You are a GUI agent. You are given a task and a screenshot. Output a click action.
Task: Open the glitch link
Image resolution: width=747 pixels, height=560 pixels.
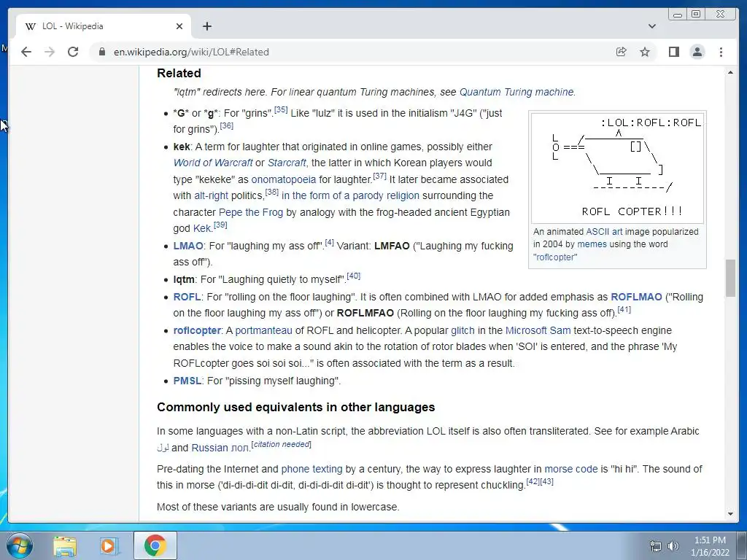[462, 330]
